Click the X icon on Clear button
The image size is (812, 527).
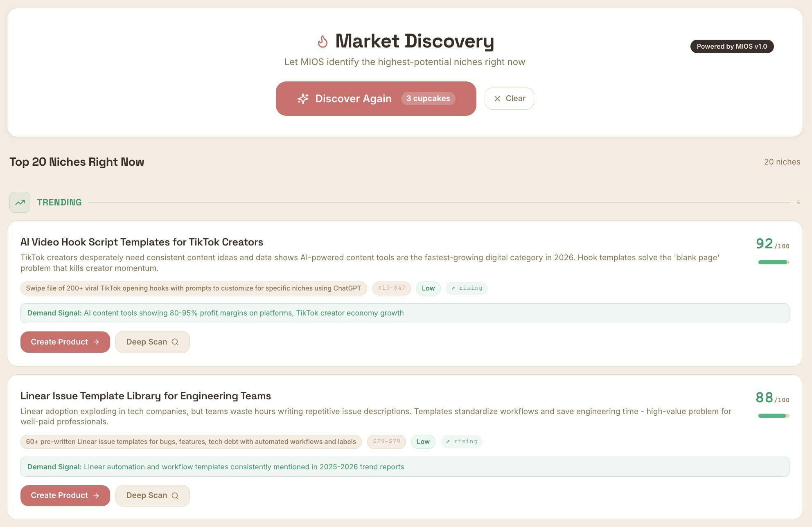(497, 99)
